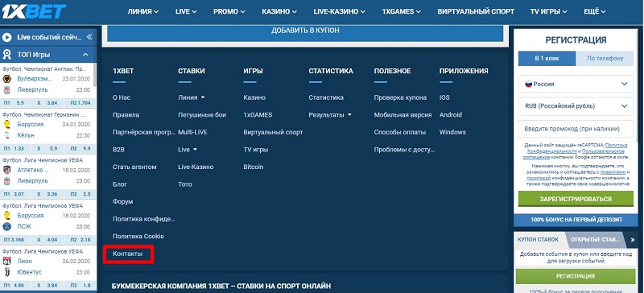The height and width of the screenshot is (293, 644).
Task: Select the КУПОН СТАВОК tab
Action: 538,239
